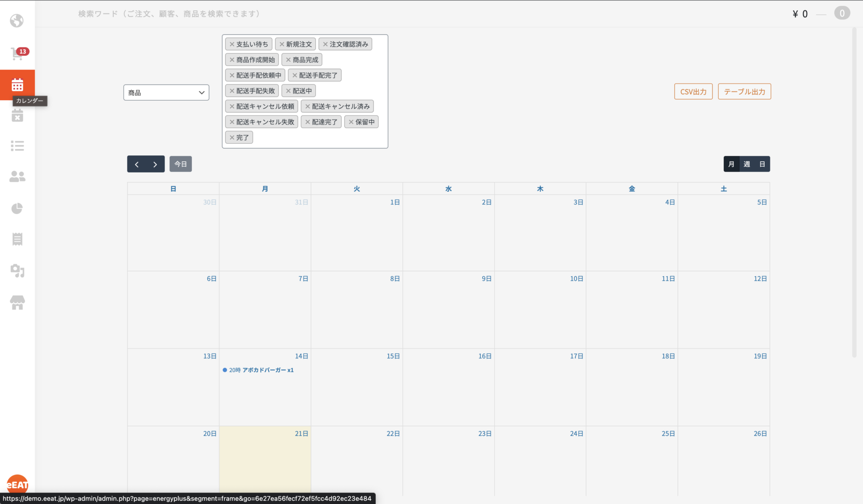Click the CSV出力 button

(x=693, y=92)
